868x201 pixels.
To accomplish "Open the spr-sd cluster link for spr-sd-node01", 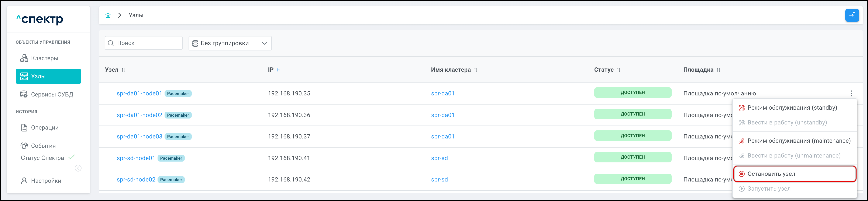I will (x=439, y=158).
